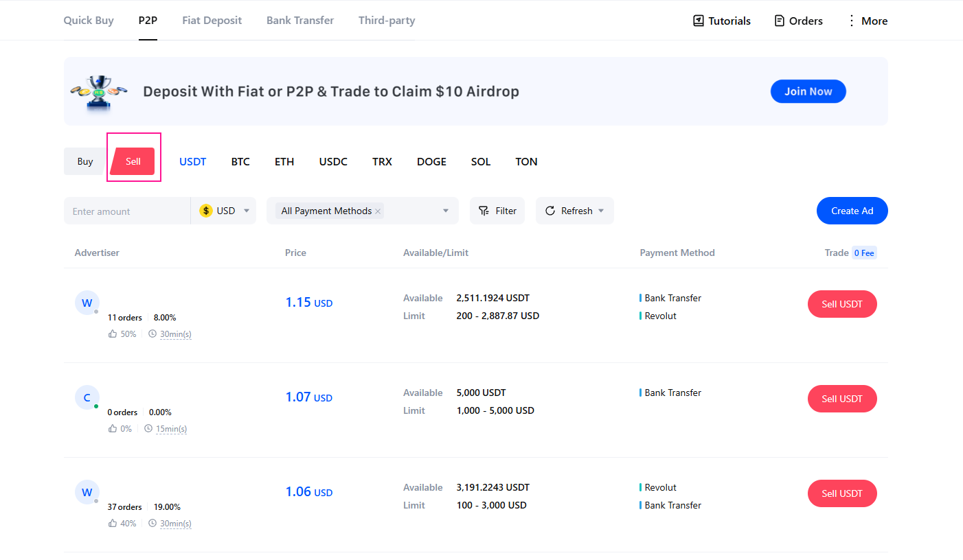Switch to the Buy toggle
The width and height of the screenshot is (963, 560).
(x=85, y=161)
